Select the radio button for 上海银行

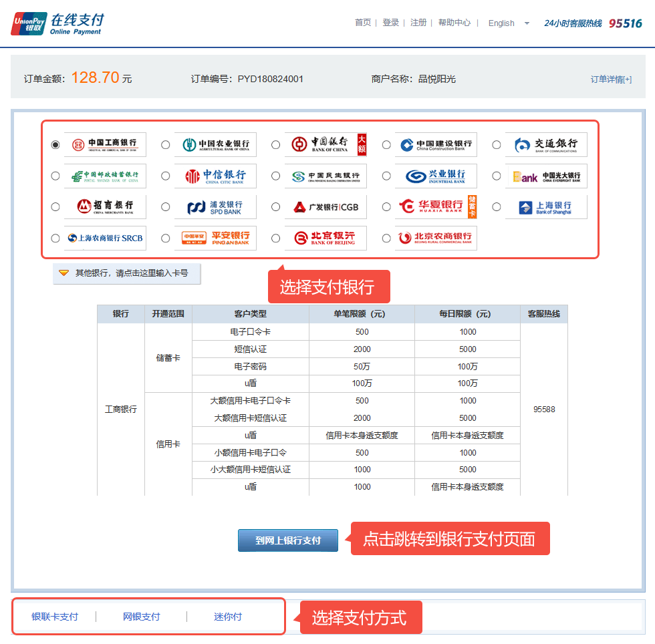[496, 206]
